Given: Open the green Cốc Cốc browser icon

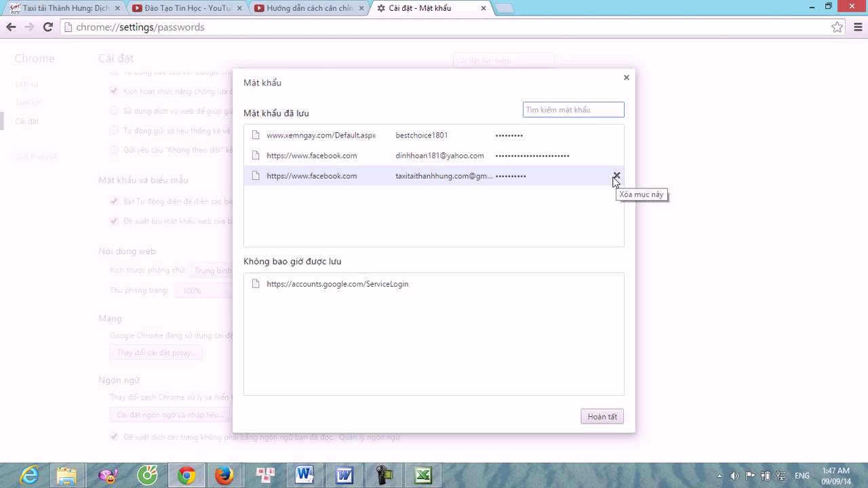Looking at the screenshot, I should 147,476.
